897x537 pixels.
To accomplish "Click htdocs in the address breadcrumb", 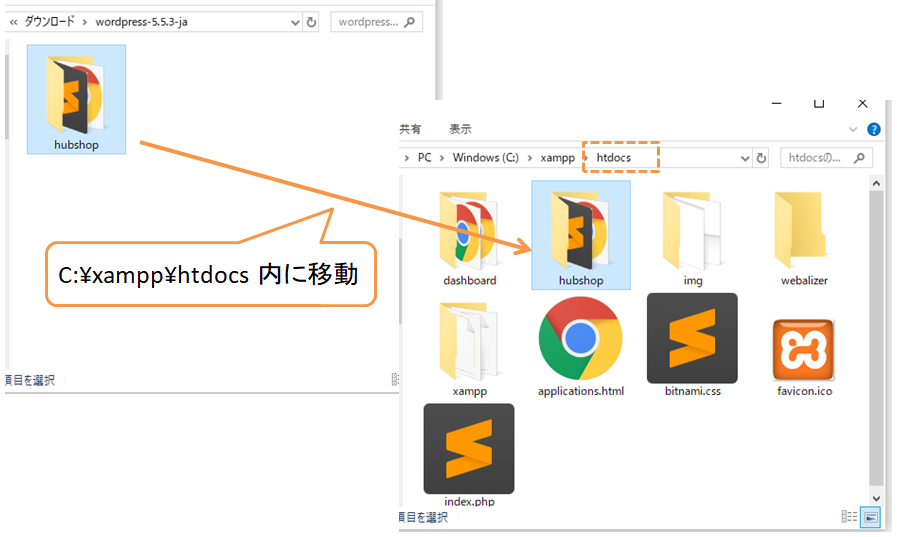I will coord(613,158).
